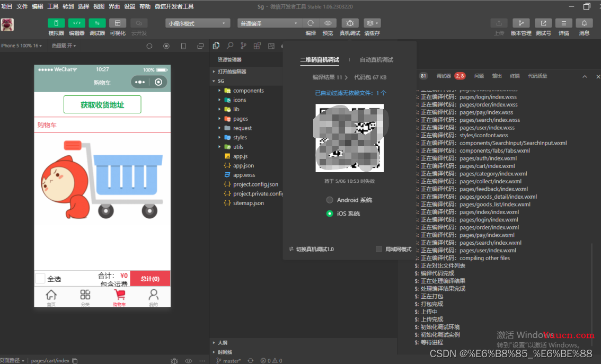Click the simulator refresh icon
The width and height of the screenshot is (601, 364).
click(149, 46)
